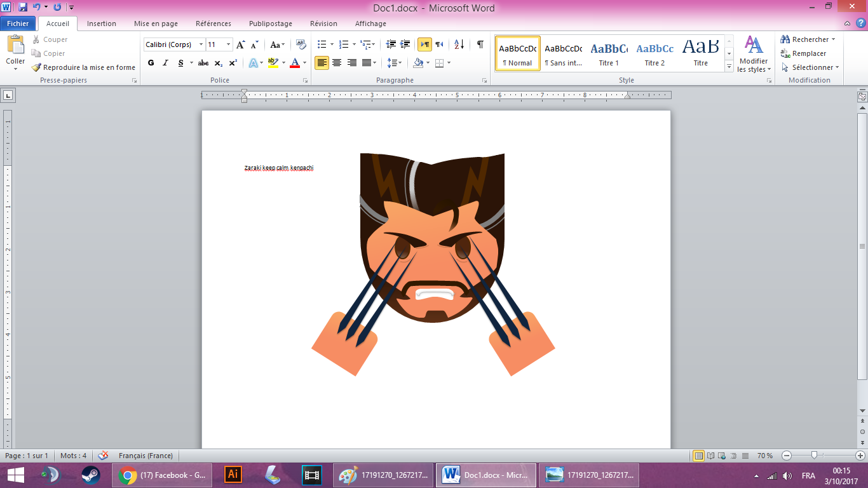The height and width of the screenshot is (488, 868).
Task: Click the Undo arrow icon
Action: tap(37, 8)
